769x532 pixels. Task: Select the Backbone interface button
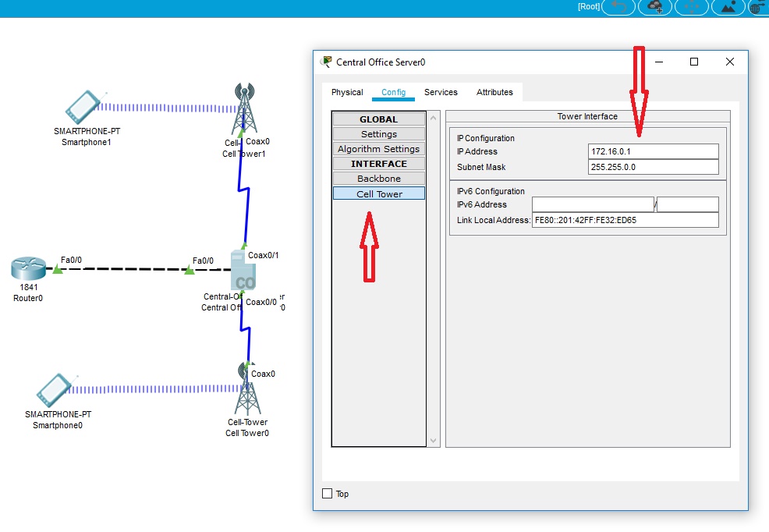tap(379, 179)
